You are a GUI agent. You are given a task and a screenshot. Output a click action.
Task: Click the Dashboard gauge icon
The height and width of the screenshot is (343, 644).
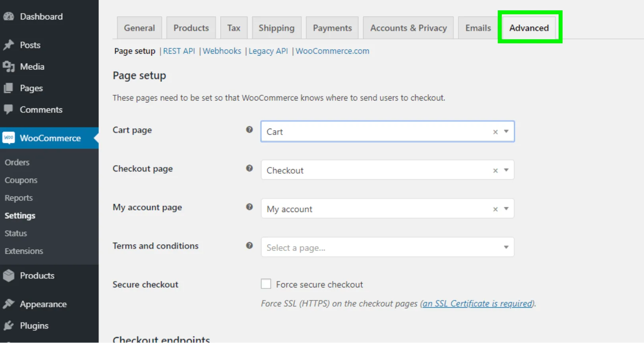point(8,17)
